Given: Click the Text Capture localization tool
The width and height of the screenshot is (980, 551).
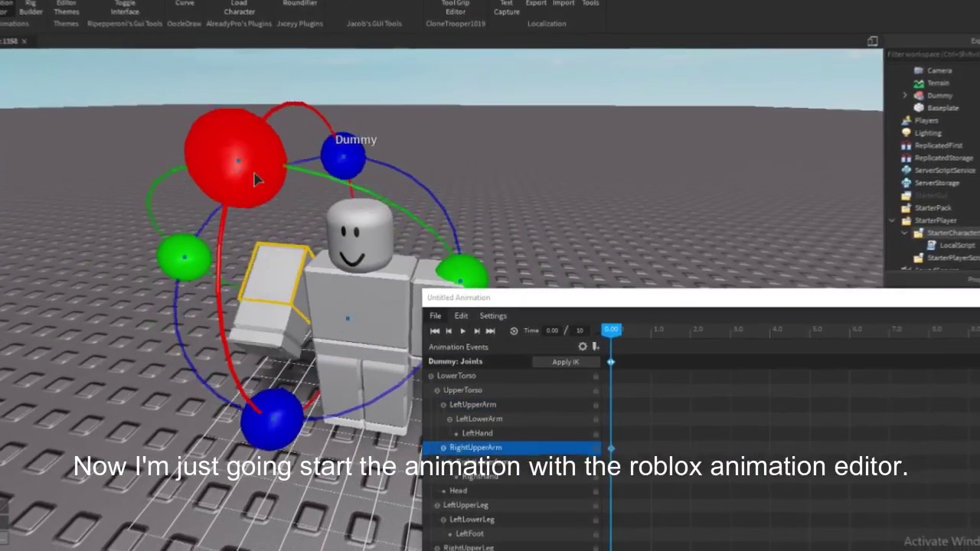Looking at the screenshot, I should (507, 8).
